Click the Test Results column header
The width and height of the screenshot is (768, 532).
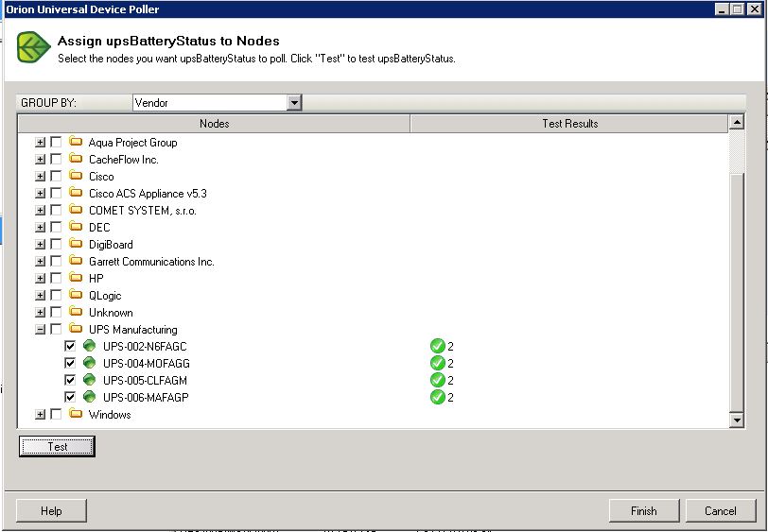tap(569, 124)
